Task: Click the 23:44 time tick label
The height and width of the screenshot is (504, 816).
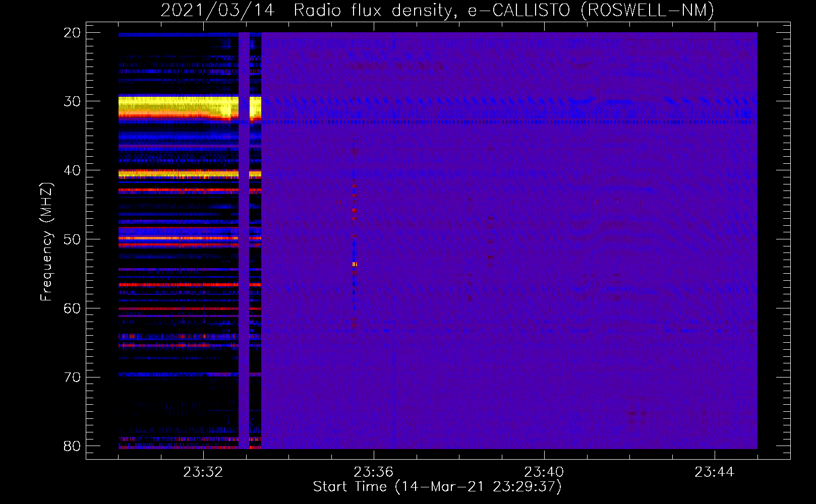Action: (x=714, y=472)
